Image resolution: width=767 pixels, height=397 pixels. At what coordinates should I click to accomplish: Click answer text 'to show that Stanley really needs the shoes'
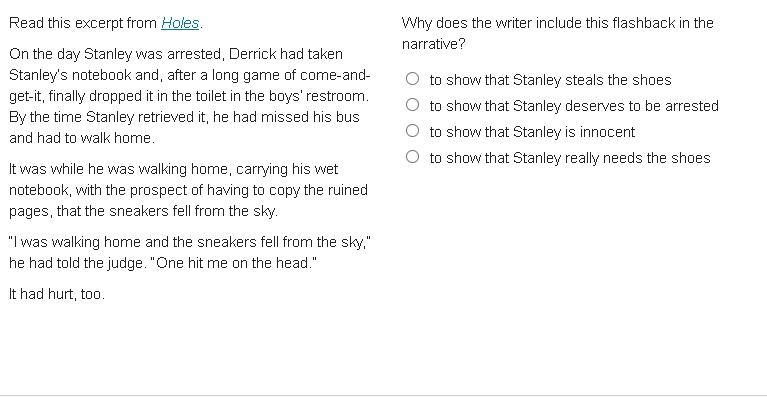tap(570, 157)
